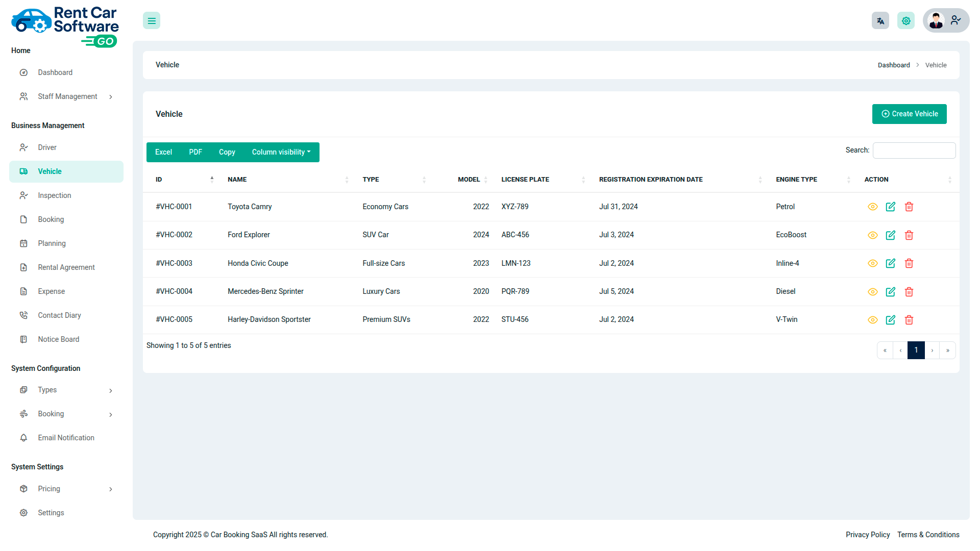This screenshot has width=980, height=551.
Task: Delete the Ford Explorer vehicle
Action: (x=909, y=235)
